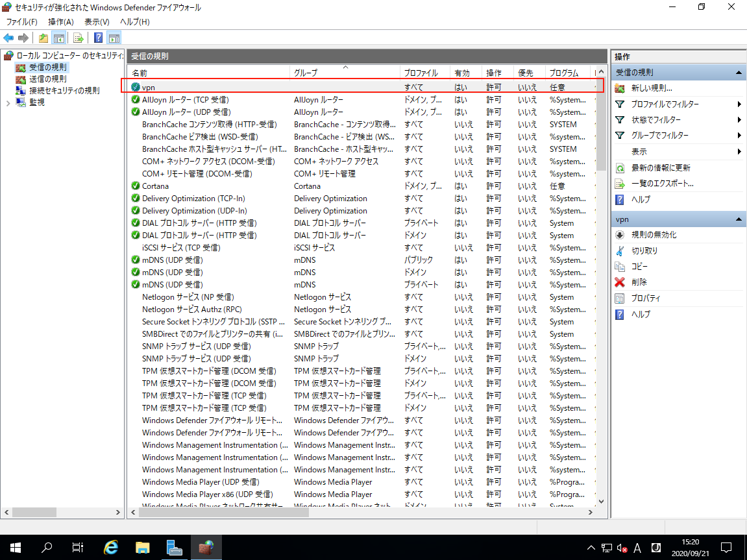Expand グループでフィルター submenu
Image resolution: width=747 pixels, height=560 pixels.
(x=739, y=135)
